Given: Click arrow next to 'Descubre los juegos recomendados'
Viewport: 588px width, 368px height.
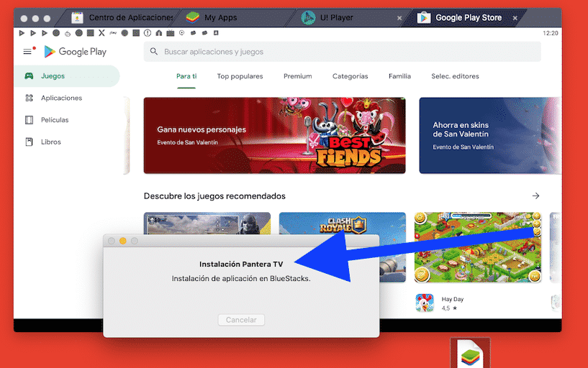Looking at the screenshot, I should pyautogui.click(x=536, y=195).
